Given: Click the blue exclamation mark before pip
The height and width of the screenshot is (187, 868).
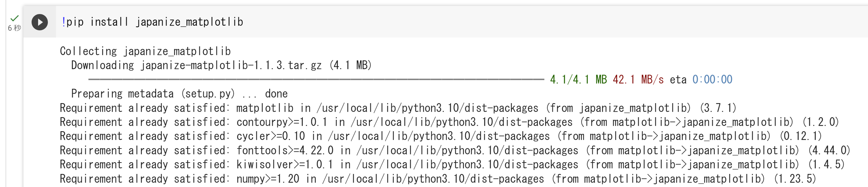Looking at the screenshot, I should coord(63,22).
